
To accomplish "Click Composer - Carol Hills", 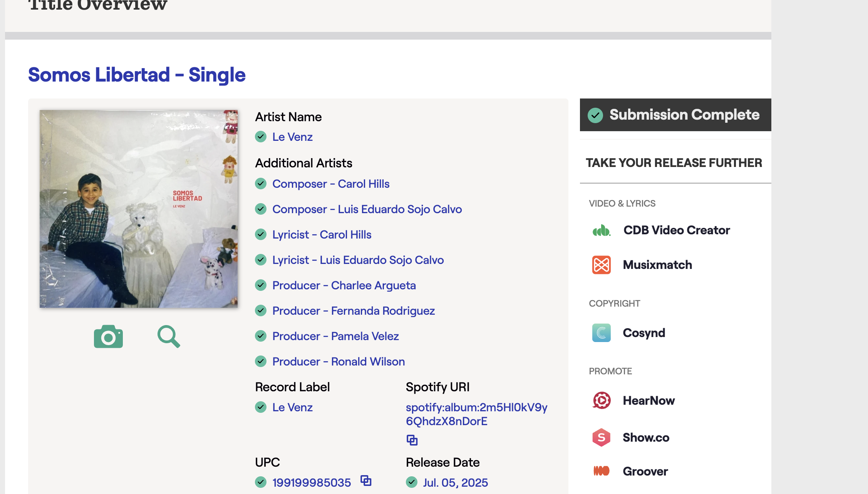I will [x=331, y=184].
